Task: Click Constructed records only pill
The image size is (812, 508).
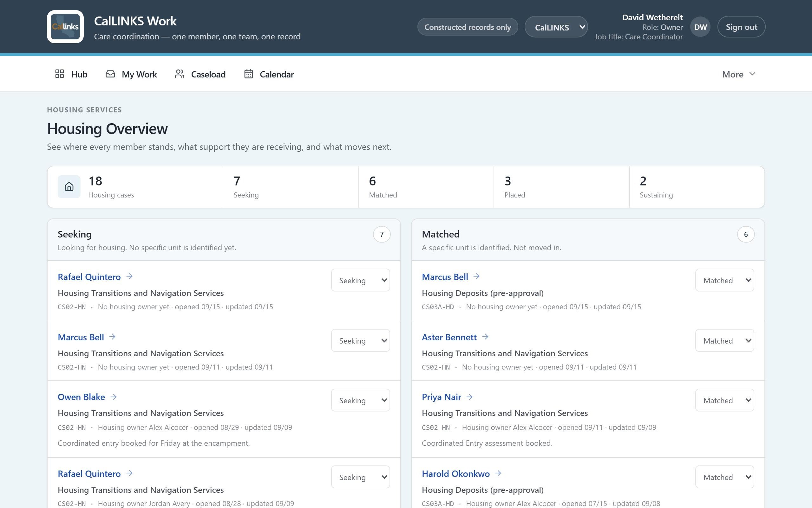Action: point(468,27)
